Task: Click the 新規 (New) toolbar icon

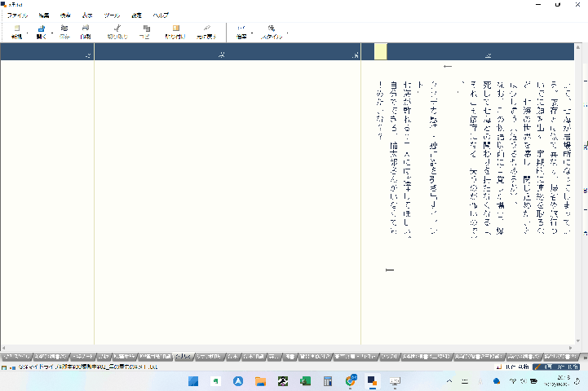Action: (x=16, y=29)
